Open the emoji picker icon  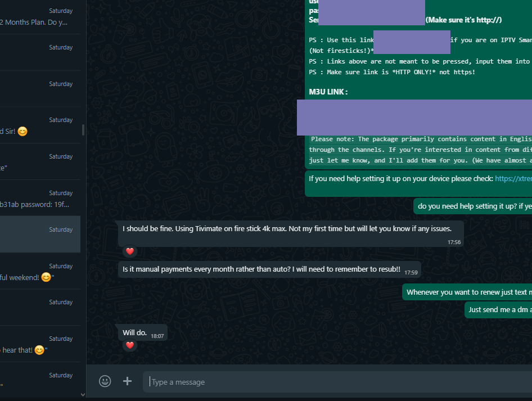(x=105, y=381)
